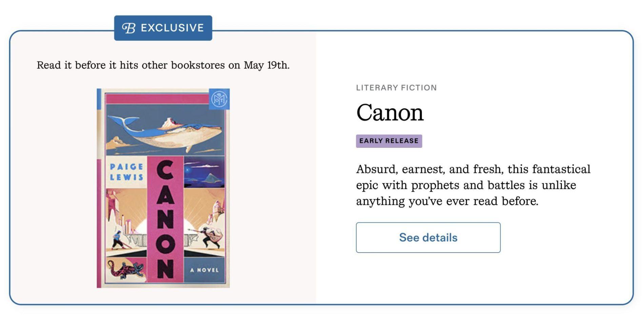Click the May 19th release notice text
644x318 pixels.
163,65
